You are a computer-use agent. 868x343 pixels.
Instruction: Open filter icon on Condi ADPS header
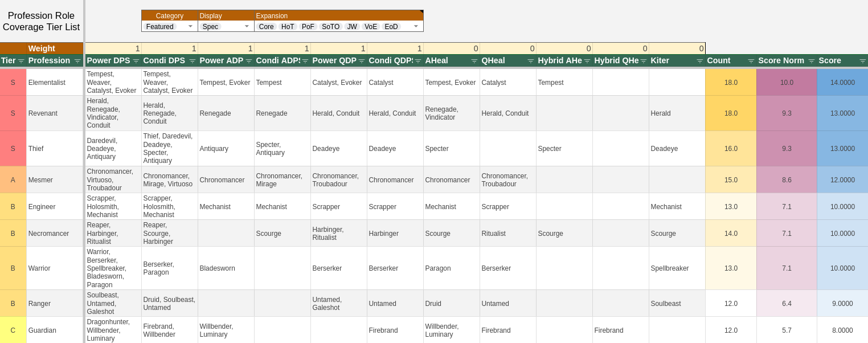305,61
